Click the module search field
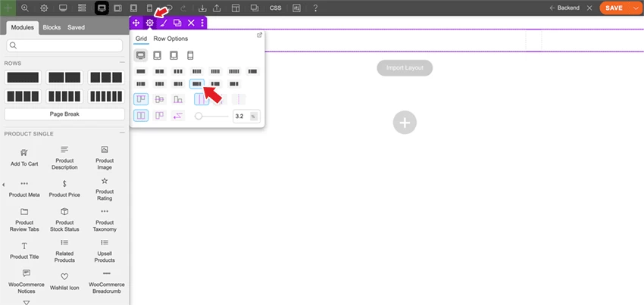The image size is (644, 305). tap(64, 45)
